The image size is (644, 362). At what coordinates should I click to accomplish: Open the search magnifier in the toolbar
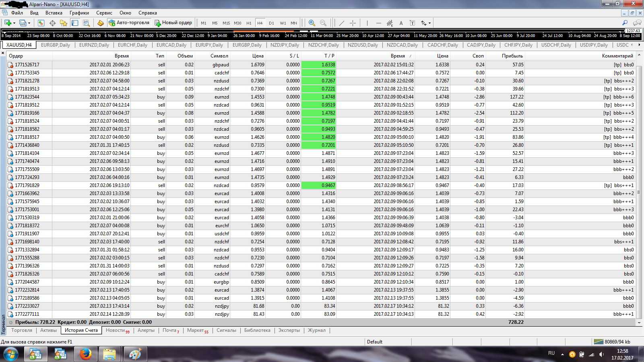[625, 23]
